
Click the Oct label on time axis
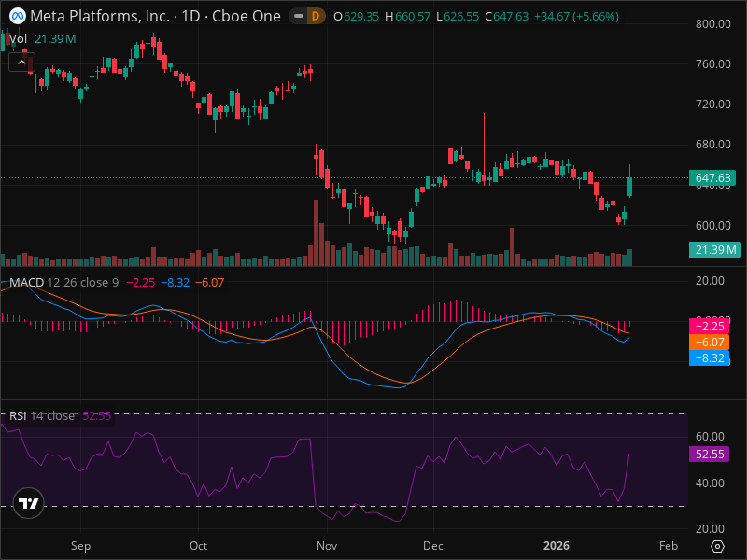[x=198, y=546]
